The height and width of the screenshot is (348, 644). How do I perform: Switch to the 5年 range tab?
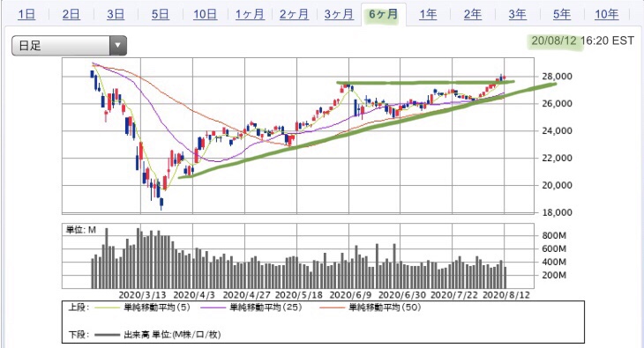(562, 14)
